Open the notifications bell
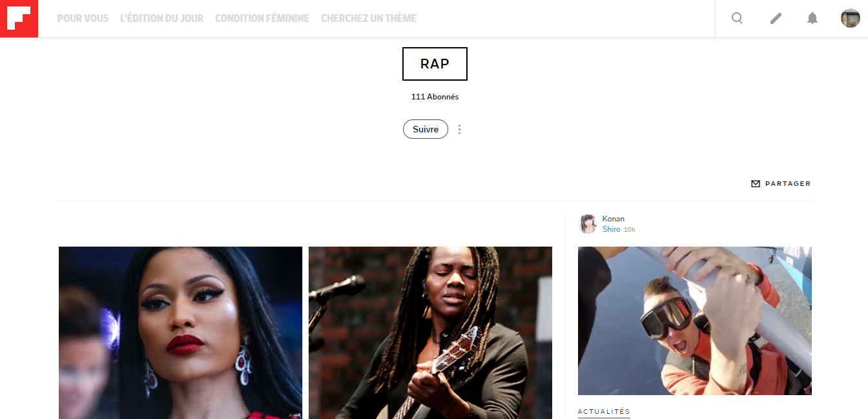 (x=812, y=18)
